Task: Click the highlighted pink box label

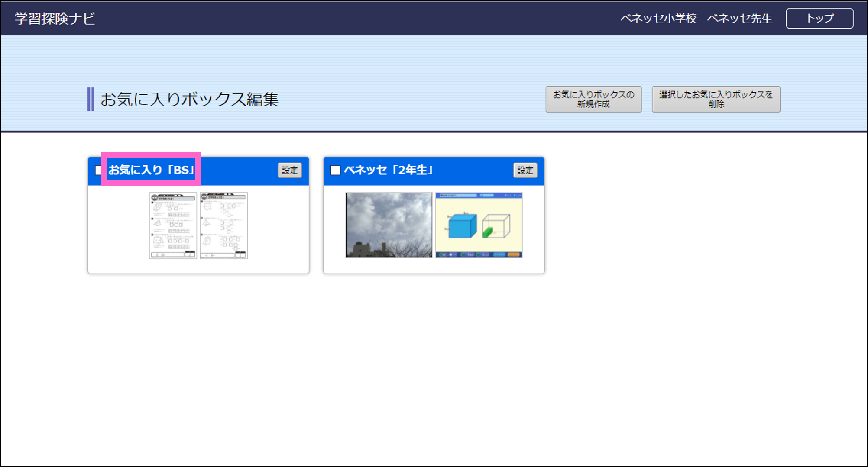Action: [151, 170]
